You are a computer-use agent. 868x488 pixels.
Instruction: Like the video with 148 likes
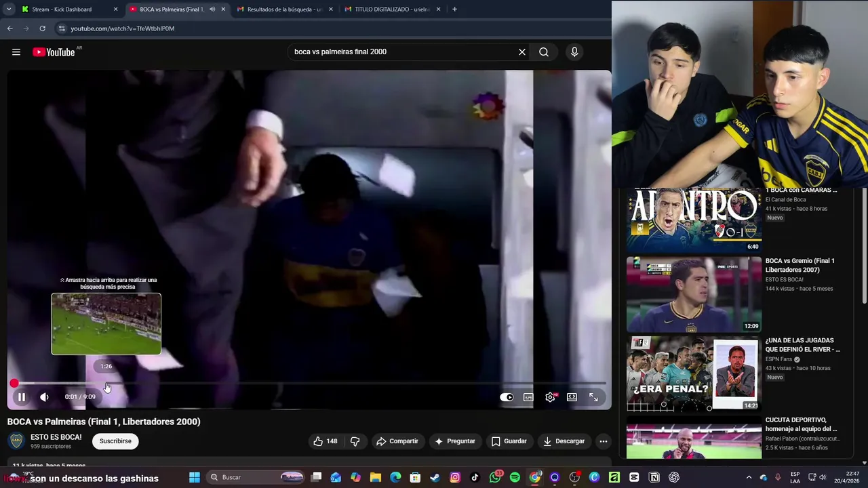(x=325, y=441)
